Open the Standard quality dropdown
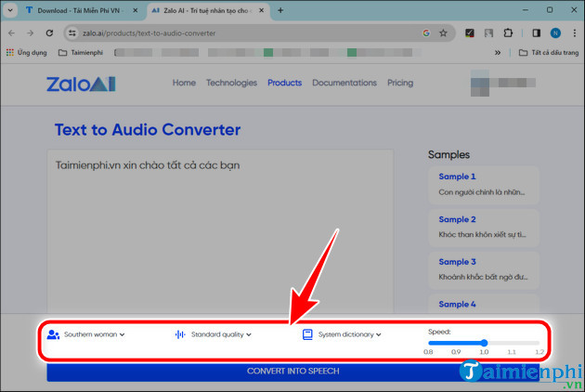Screen dimensions: 585x392 pos(221,334)
